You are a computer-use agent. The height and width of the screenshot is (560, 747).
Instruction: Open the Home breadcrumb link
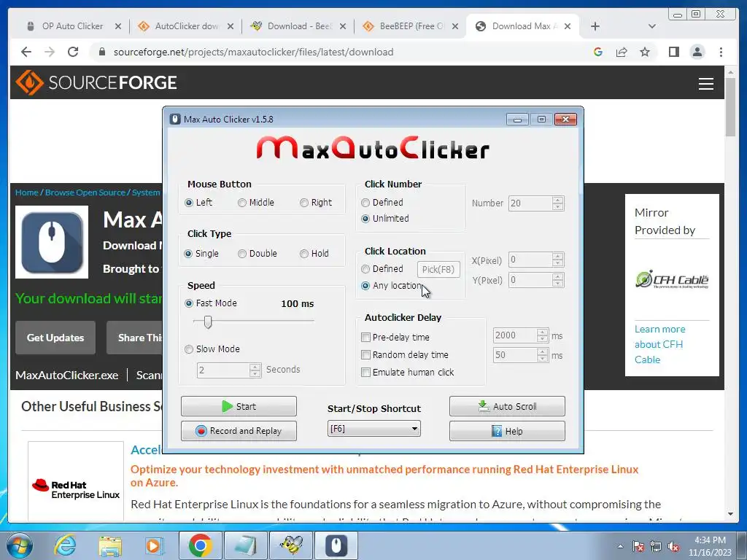(x=27, y=192)
